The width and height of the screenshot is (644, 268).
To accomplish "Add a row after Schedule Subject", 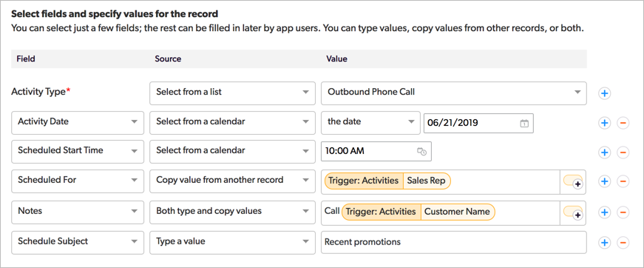I will (604, 243).
